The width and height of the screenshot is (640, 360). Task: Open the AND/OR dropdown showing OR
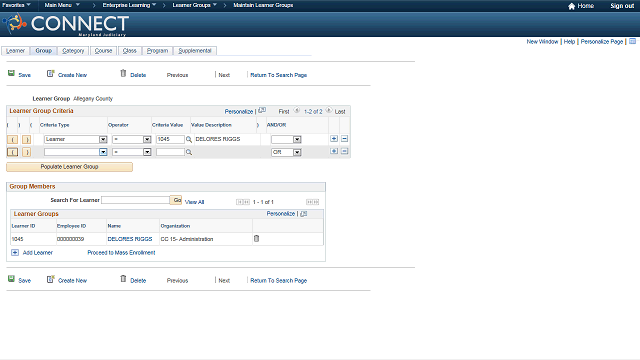pos(286,152)
